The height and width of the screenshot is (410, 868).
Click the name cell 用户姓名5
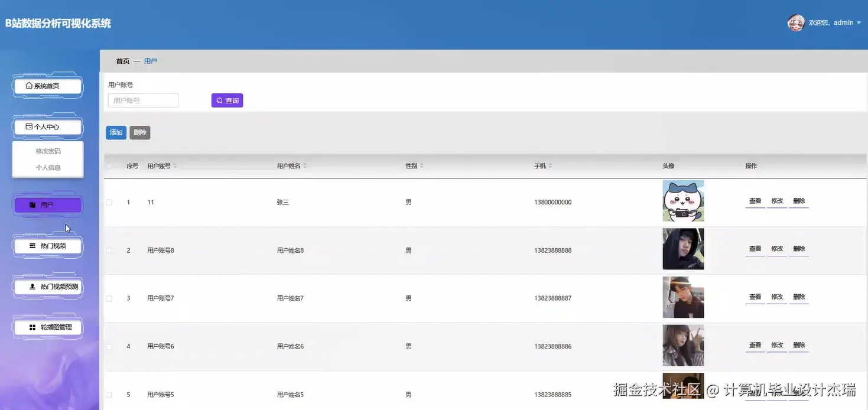(290, 395)
